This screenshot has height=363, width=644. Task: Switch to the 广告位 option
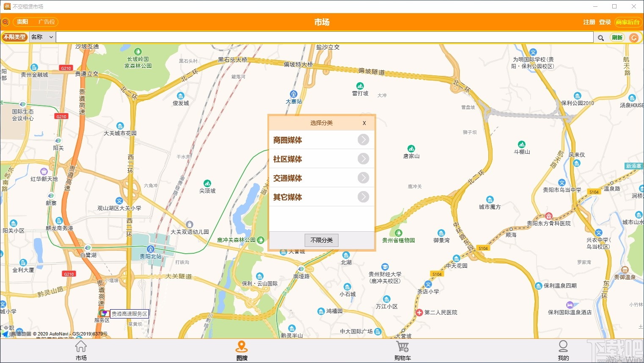click(47, 22)
